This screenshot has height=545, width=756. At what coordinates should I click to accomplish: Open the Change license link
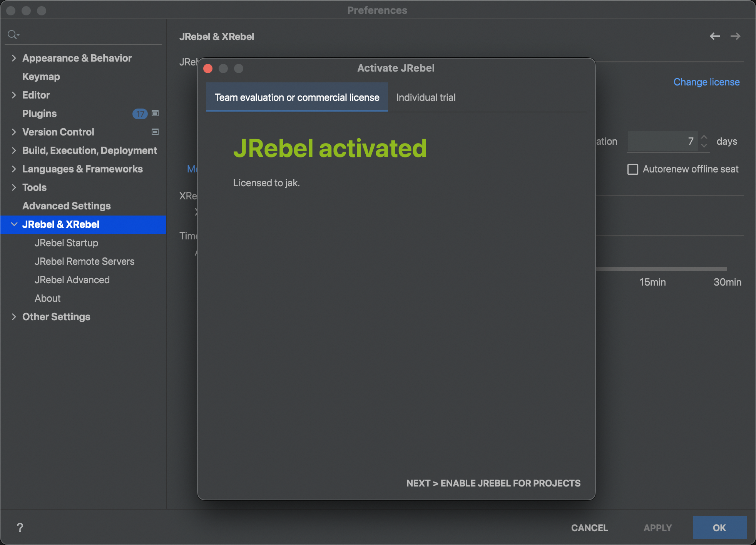pyautogui.click(x=706, y=82)
